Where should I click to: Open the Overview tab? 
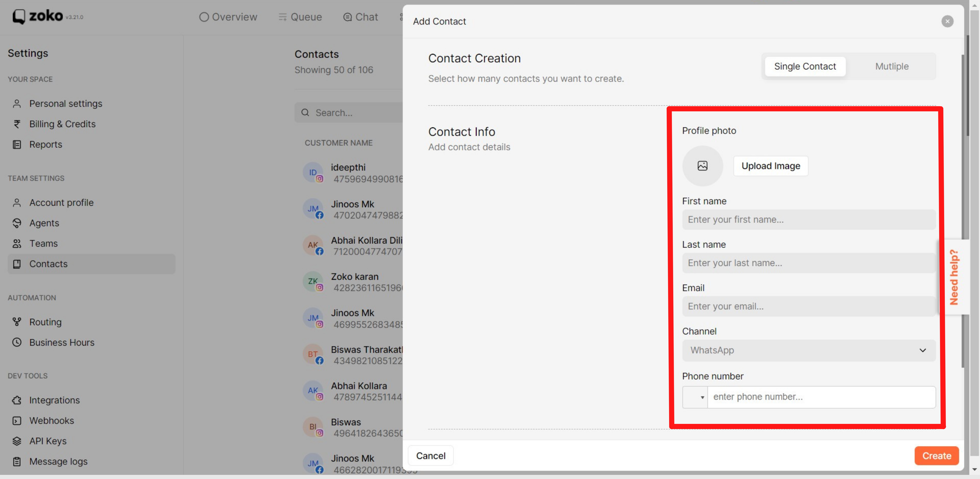click(x=228, y=17)
